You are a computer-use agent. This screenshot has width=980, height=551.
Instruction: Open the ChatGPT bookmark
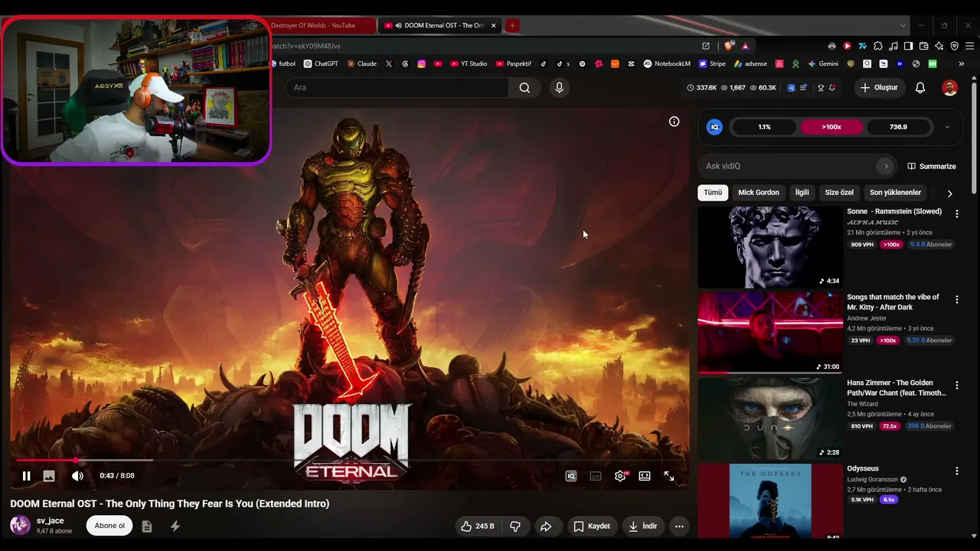[x=321, y=64]
